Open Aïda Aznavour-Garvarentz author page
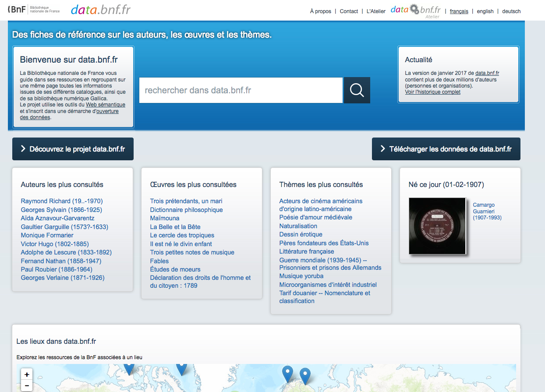 [57, 218]
